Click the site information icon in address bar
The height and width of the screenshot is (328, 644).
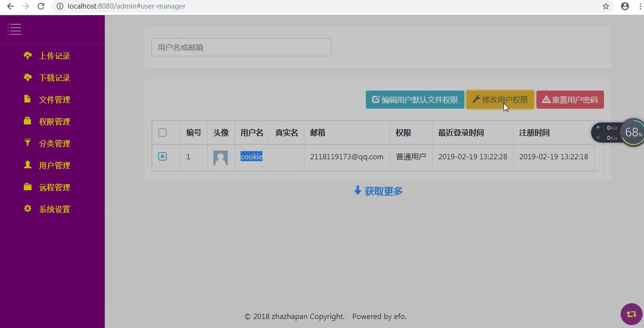[x=60, y=6]
